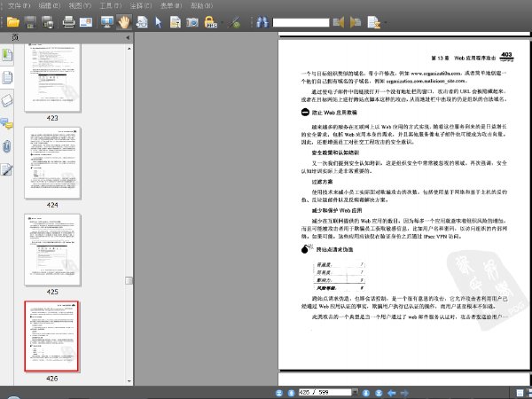The image size is (532, 399).
Task: Click the greyed next view arrow
Action: [x=404, y=393]
